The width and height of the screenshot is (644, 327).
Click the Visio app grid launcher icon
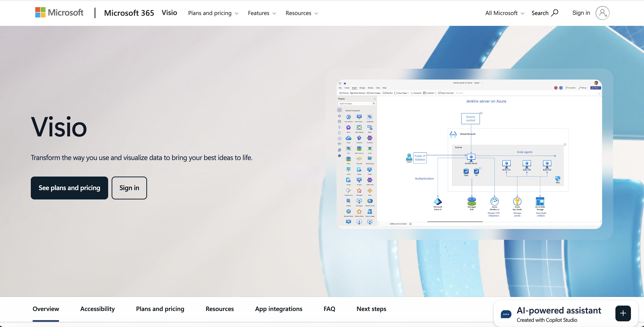(x=340, y=83)
